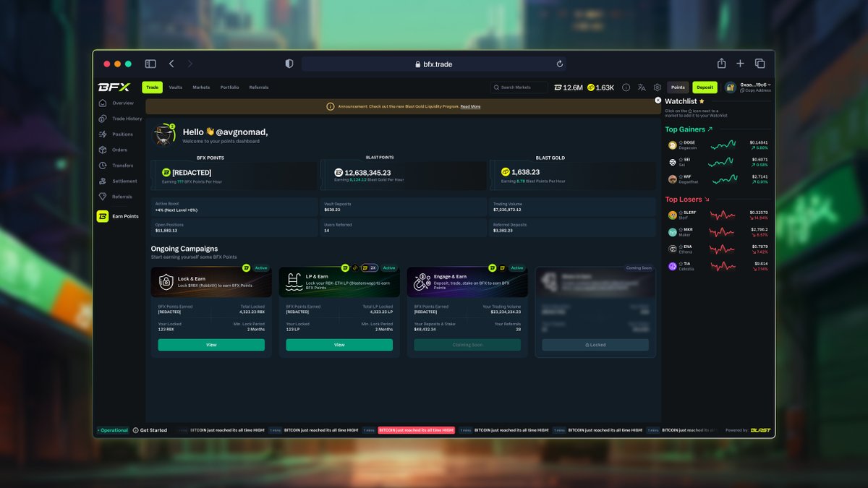
Task: Star TIA for the Watchlist
Action: tap(681, 264)
